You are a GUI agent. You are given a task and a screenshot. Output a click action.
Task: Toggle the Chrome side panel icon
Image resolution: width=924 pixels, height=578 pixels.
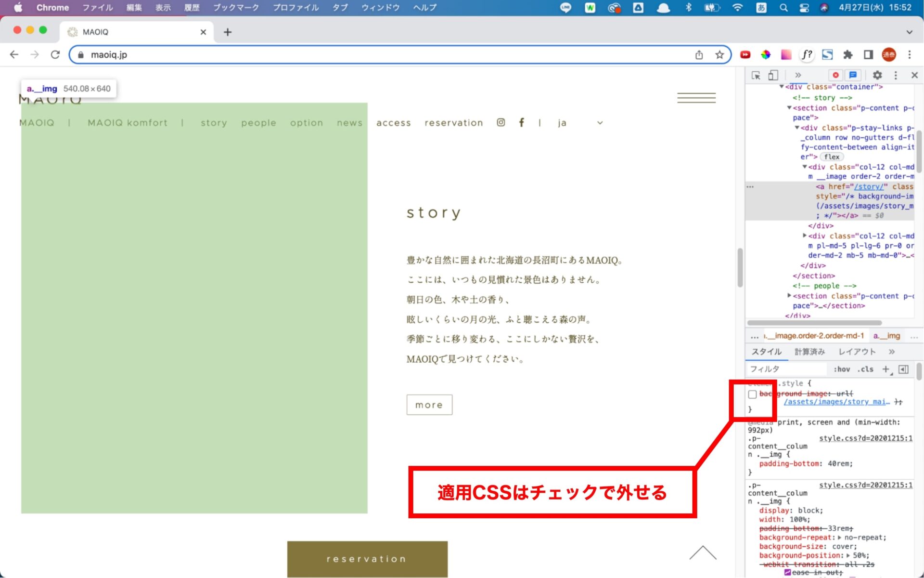(x=868, y=55)
